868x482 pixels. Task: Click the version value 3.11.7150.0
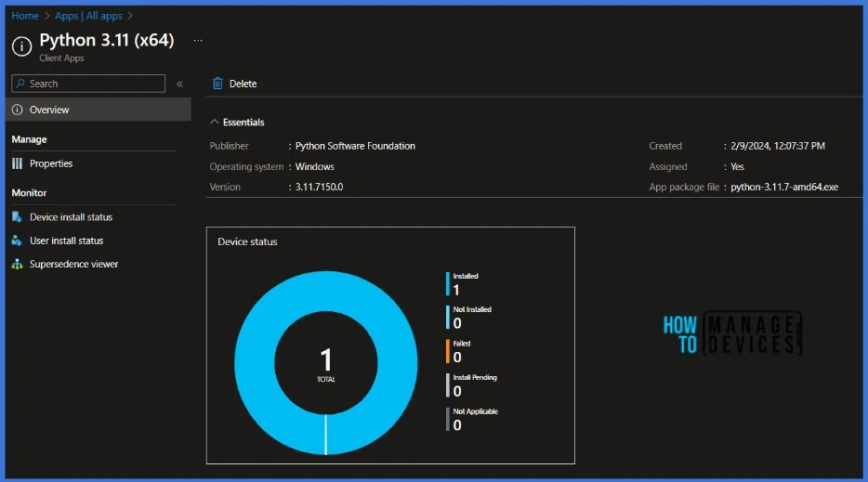click(x=319, y=187)
